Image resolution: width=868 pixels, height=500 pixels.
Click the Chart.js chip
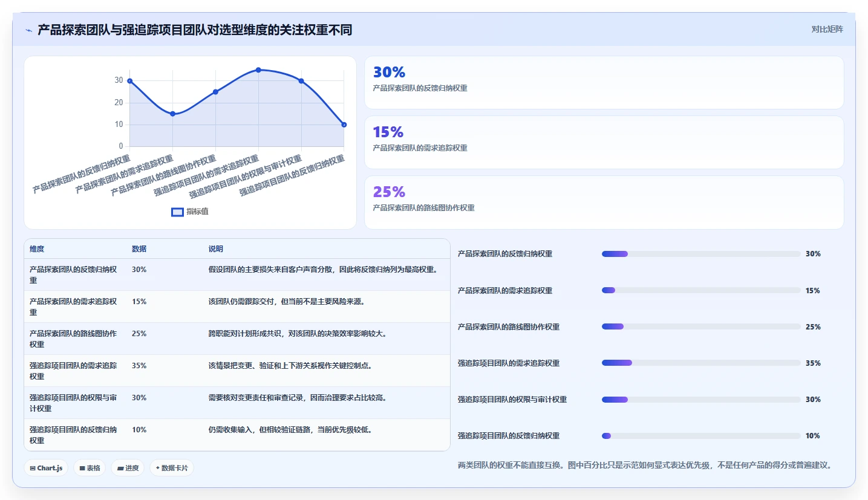[46, 468]
